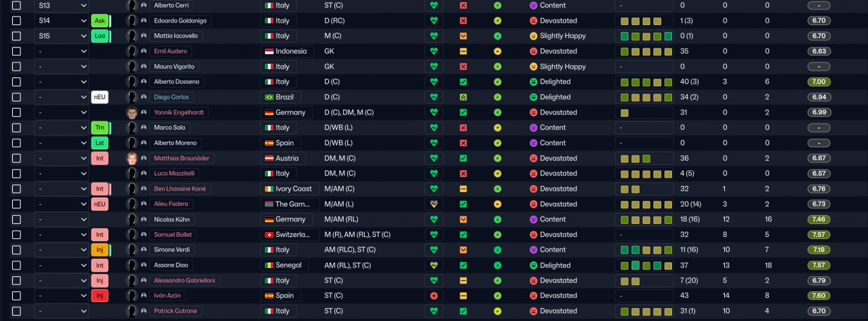This screenshot has height=321, width=868.
Task: Open the S15 selection dropdown
Action: [62, 36]
